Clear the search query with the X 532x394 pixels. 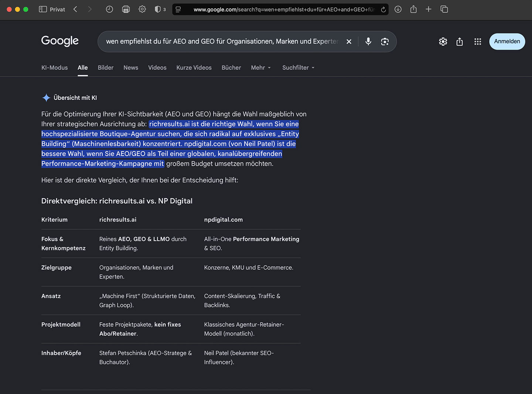[349, 41]
